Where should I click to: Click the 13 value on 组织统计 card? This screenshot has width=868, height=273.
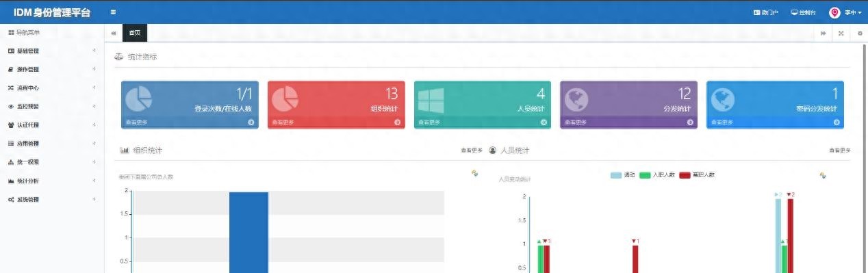(x=392, y=94)
